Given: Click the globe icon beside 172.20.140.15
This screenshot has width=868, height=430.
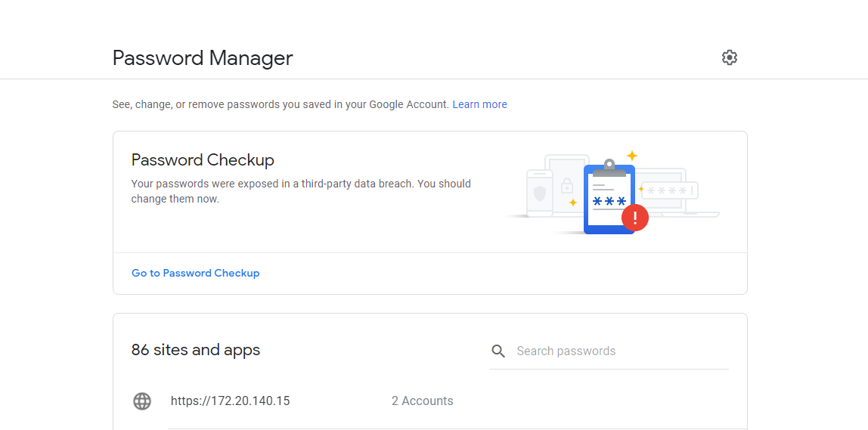Looking at the screenshot, I should pyautogui.click(x=142, y=401).
